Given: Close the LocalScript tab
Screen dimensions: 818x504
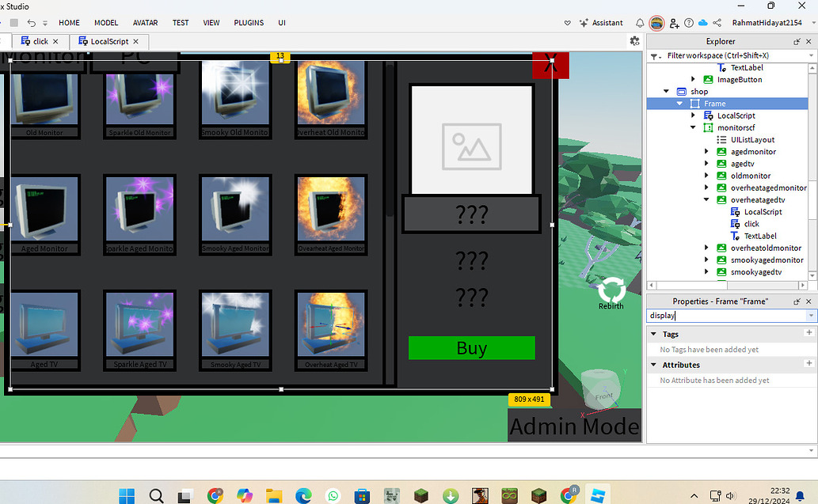Looking at the screenshot, I should [x=135, y=41].
